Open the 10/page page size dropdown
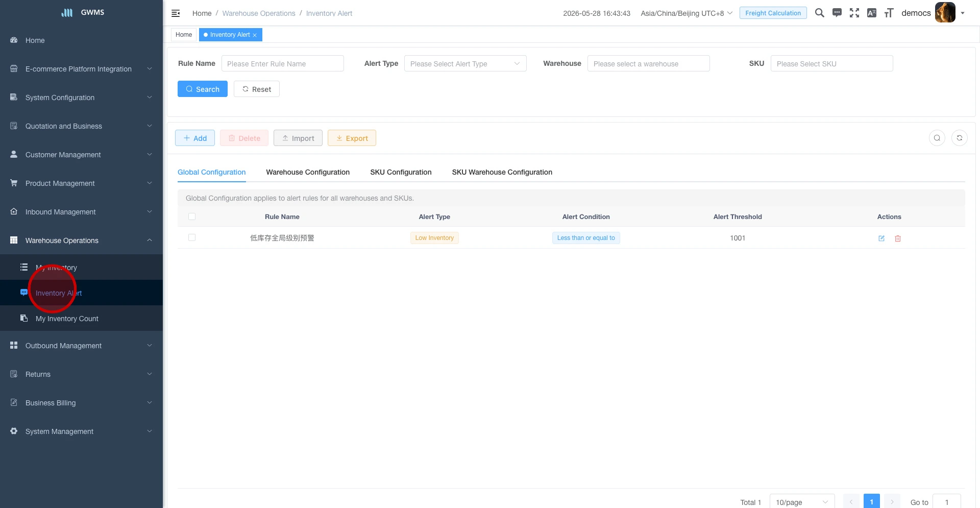The image size is (980, 508). point(802,502)
